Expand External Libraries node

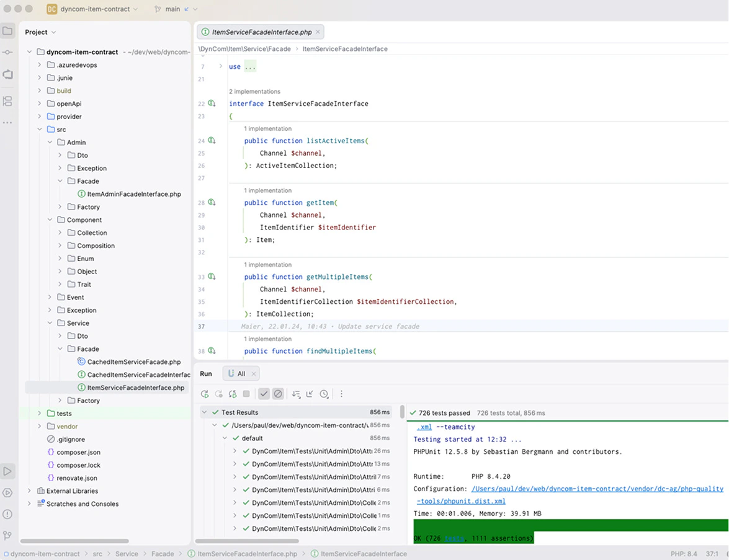click(29, 491)
